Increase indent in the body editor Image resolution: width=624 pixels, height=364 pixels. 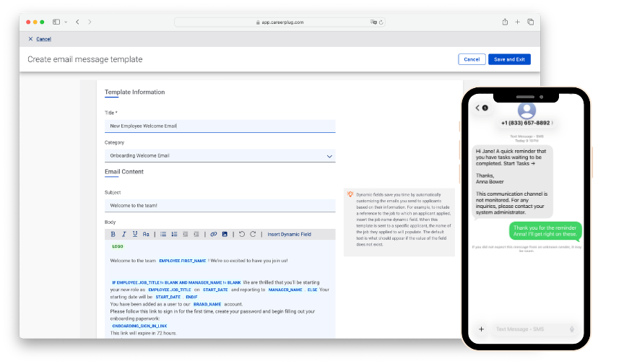click(196, 234)
